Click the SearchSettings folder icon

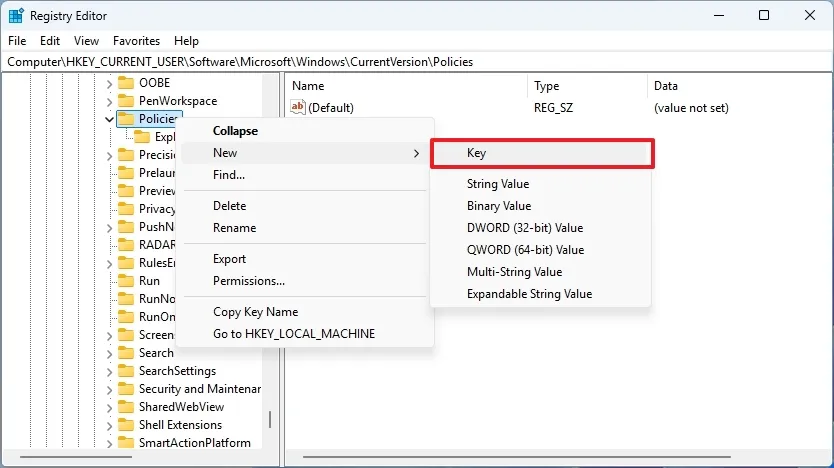tap(126, 371)
